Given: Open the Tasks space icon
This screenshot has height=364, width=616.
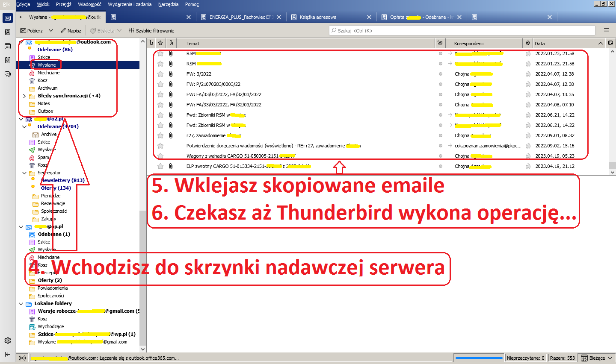Looking at the screenshot, I should point(8,60).
